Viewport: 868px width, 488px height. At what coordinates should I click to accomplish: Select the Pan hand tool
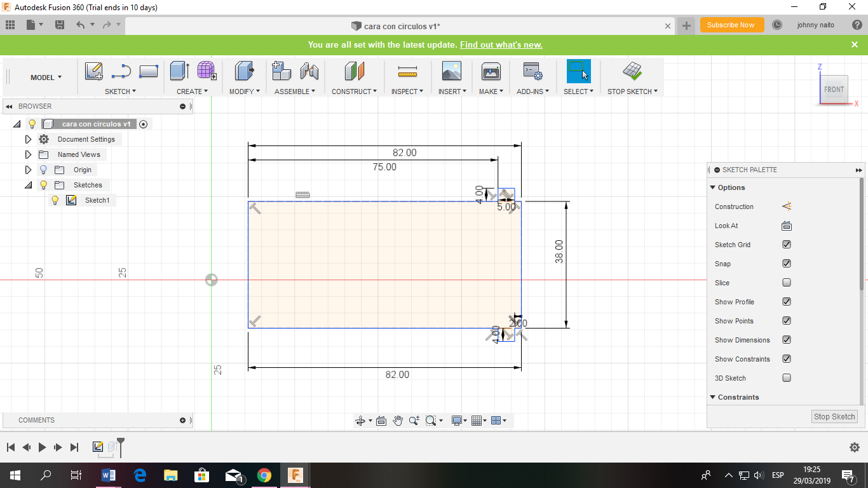pyautogui.click(x=398, y=421)
